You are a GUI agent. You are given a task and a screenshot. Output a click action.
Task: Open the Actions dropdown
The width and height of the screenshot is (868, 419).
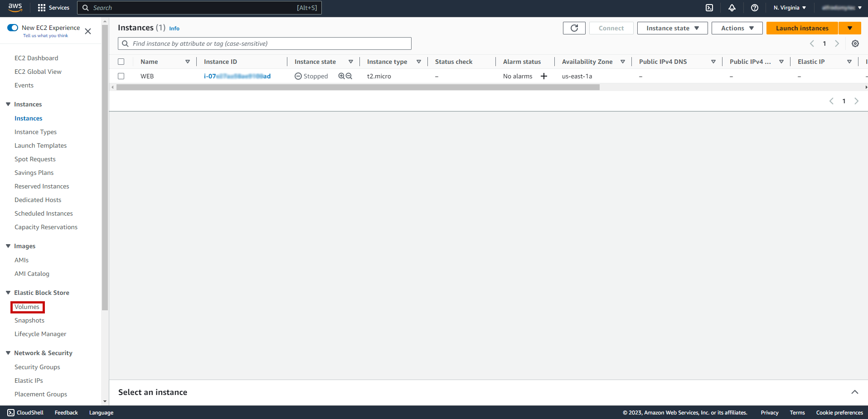pos(737,28)
